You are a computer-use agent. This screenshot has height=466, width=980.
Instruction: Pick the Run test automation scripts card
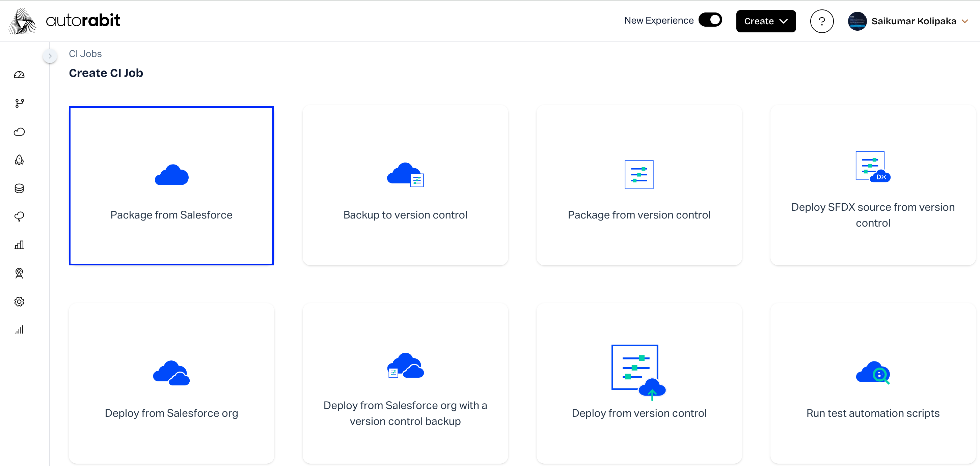(x=872, y=383)
